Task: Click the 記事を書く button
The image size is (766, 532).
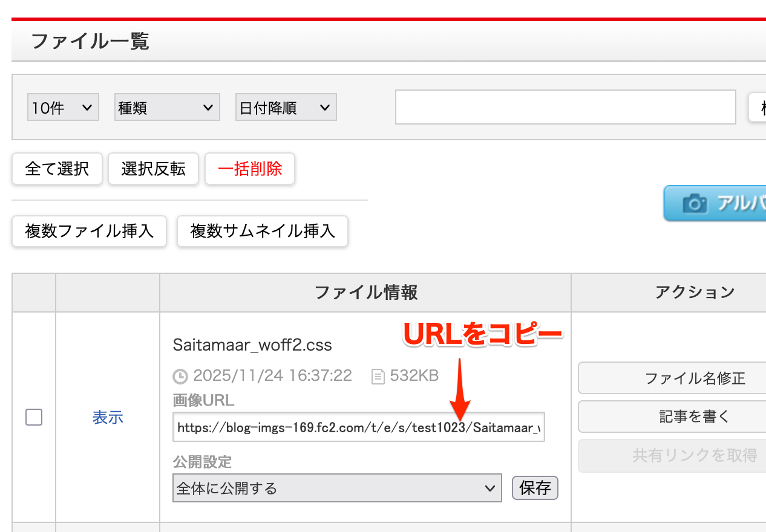Action: pos(672,417)
